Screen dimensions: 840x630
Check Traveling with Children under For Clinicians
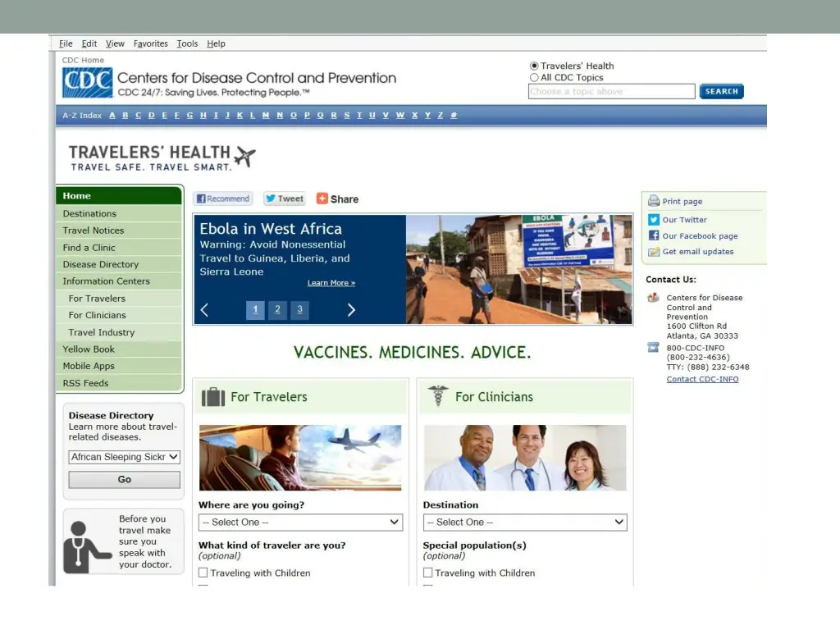pos(427,573)
